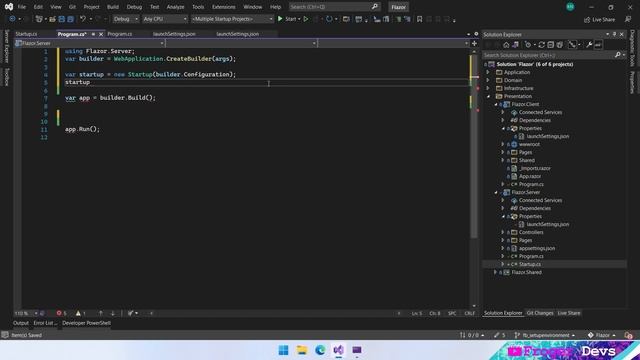This screenshot has width=640, height=360.
Task: Toggle auto-hide pin on Solution Explorer panel
Action: pyautogui.click(x=614, y=34)
